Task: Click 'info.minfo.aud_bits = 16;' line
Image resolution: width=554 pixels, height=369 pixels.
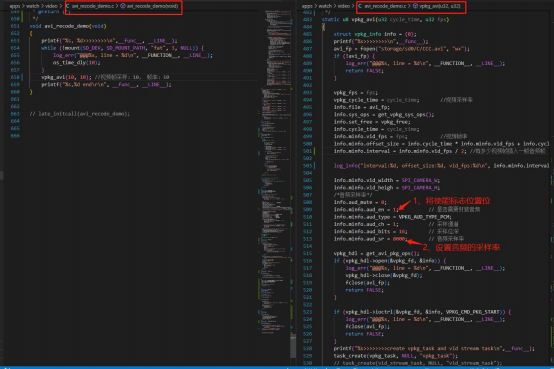Action: (371, 232)
